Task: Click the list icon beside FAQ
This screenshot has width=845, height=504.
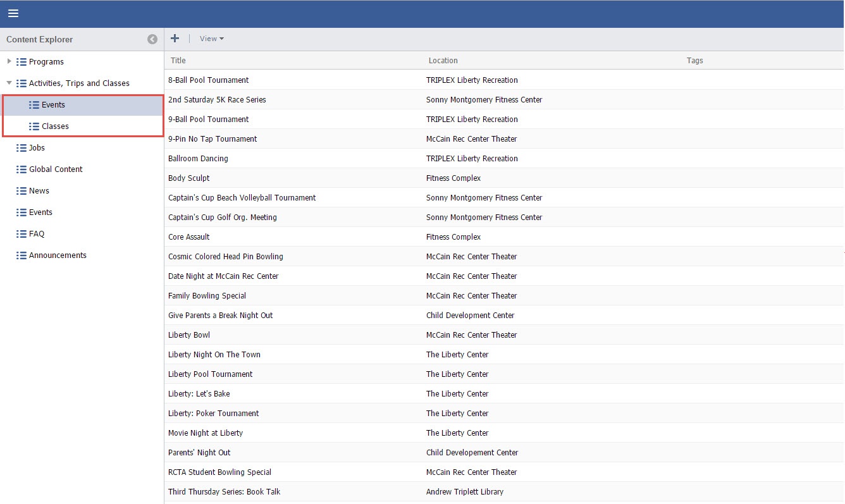Action: click(x=22, y=234)
